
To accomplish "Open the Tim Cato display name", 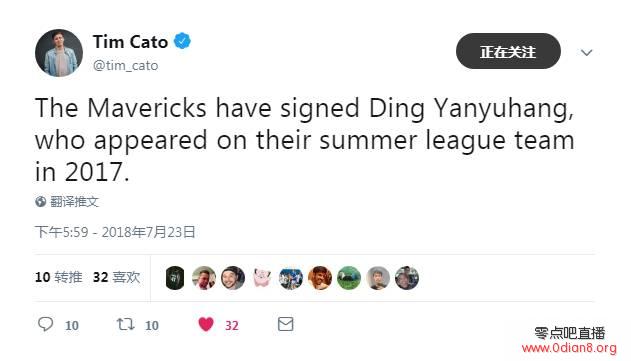I will 130,42.
